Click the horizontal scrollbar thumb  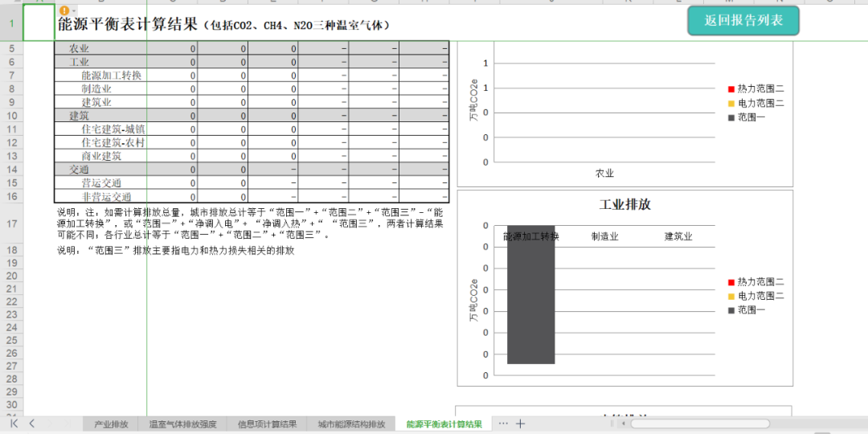coord(700,424)
